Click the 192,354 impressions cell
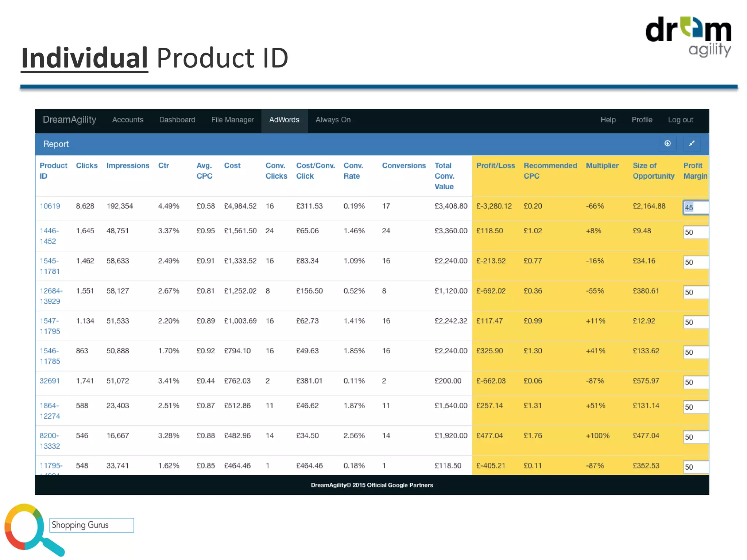This screenshot has width=747, height=560. (x=120, y=206)
